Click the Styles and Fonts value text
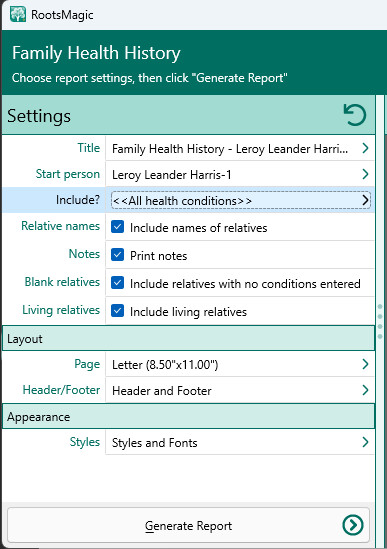 click(154, 443)
